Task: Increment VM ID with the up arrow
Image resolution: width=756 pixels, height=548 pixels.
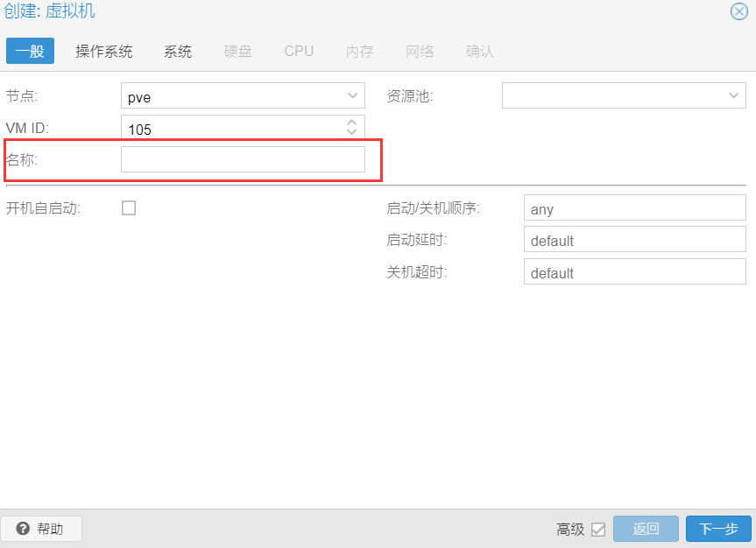Action: click(x=352, y=123)
